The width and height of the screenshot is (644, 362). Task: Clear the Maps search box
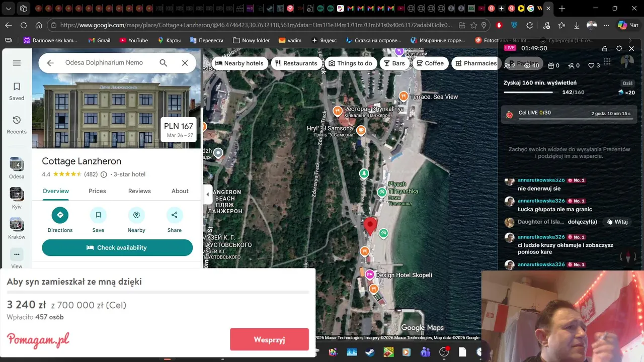185,63
